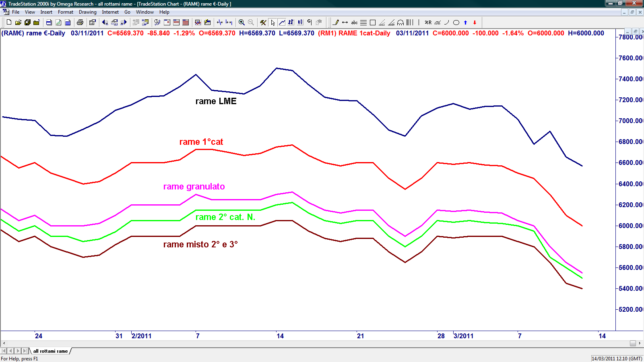Click the horizontal scrollbar left arrow
This screenshot has width=644, height=362.
coord(4,343)
